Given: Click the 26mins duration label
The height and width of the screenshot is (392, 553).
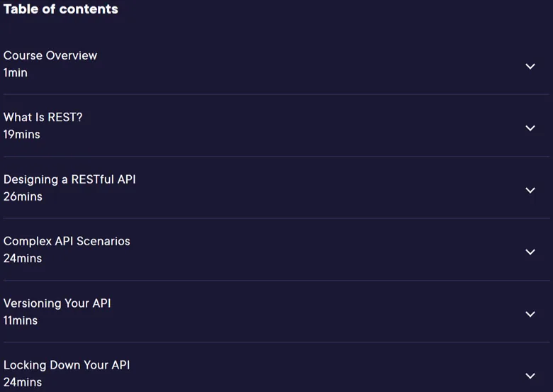Looking at the screenshot, I should tap(23, 196).
